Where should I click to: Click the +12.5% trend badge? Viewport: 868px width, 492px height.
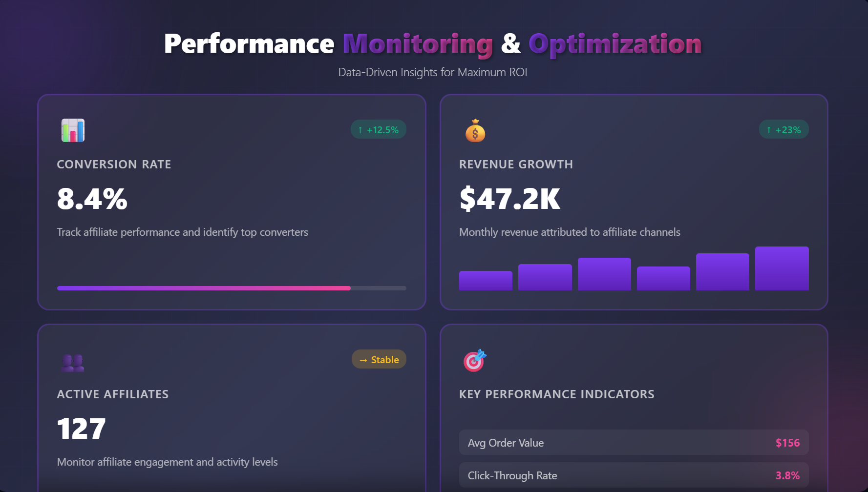378,130
